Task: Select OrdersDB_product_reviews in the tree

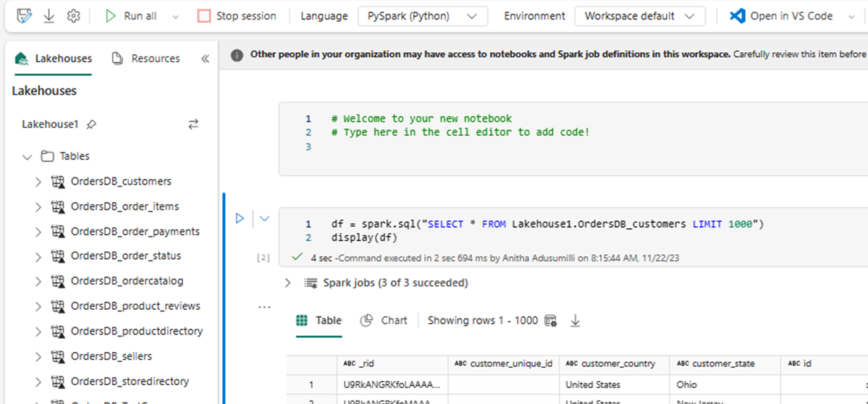Action: click(x=135, y=306)
